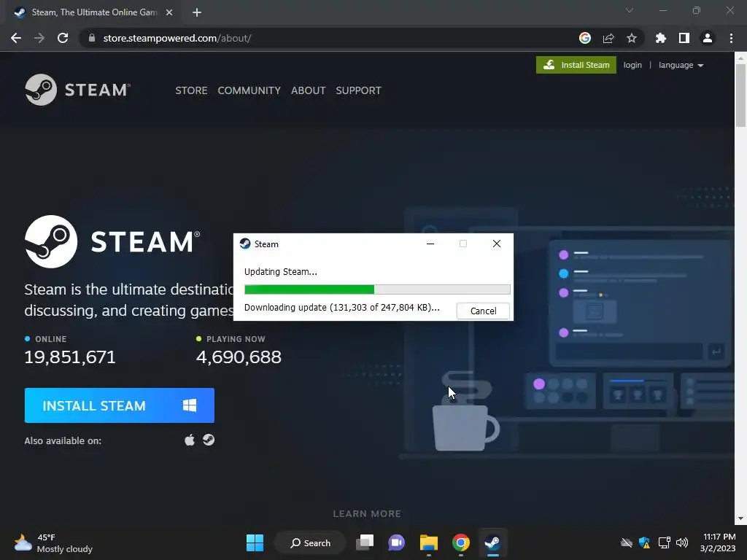Click the 'Updating Steam...' text
747x560 pixels.
281,272
